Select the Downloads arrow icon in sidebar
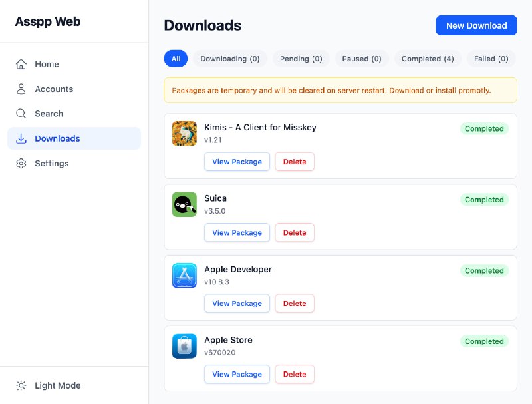The width and height of the screenshot is (532, 404). 21,138
